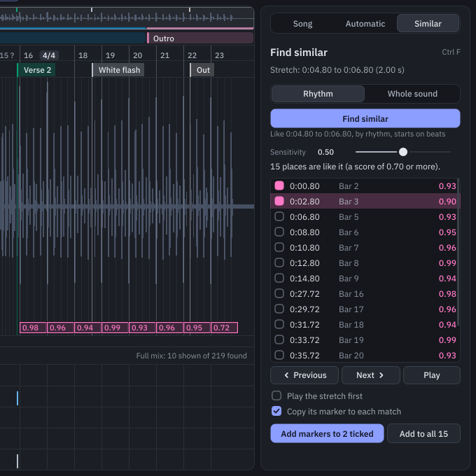Click Add markers to 2 ticked
This screenshot has width=476, height=476.
(x=327, y=433)
